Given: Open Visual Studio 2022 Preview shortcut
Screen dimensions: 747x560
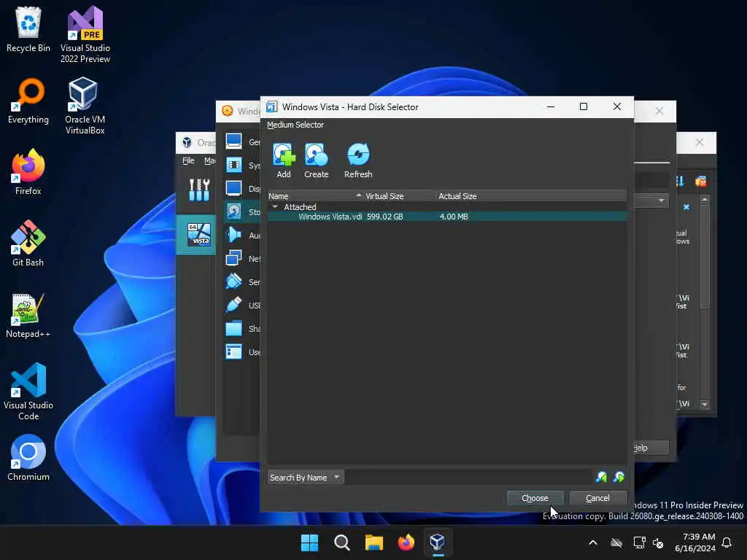Looking at the screenshot, I should click(85, 34).
